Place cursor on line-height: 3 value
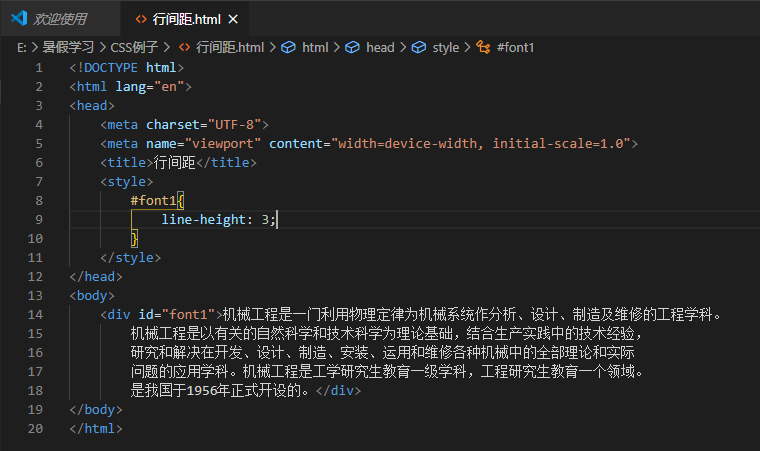The image size is (760, 451). coord(266,220)
